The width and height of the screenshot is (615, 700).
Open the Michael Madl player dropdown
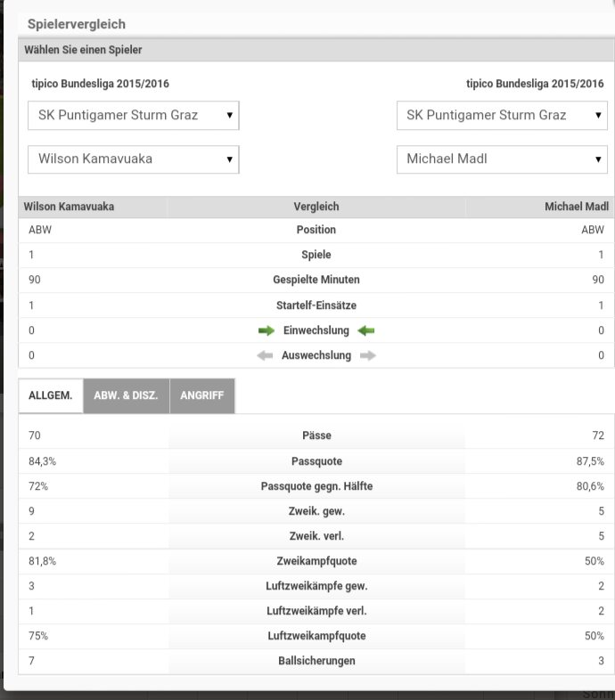502,159
